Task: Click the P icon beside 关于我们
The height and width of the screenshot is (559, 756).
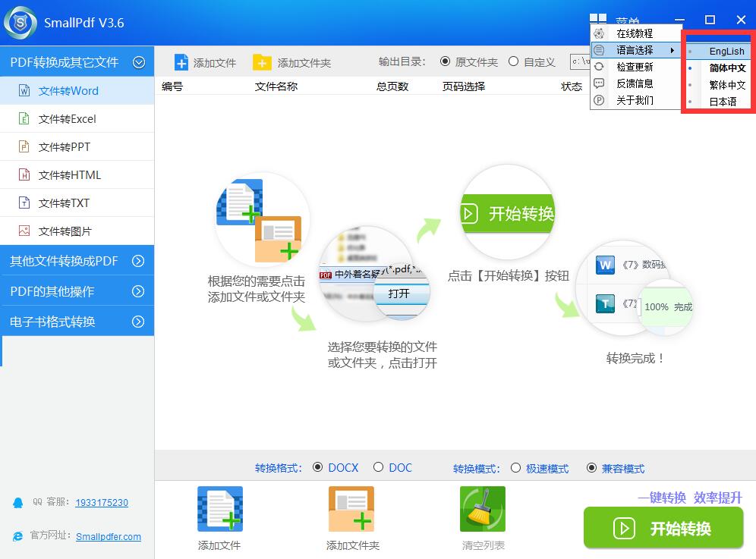Action: click(599, 100)
